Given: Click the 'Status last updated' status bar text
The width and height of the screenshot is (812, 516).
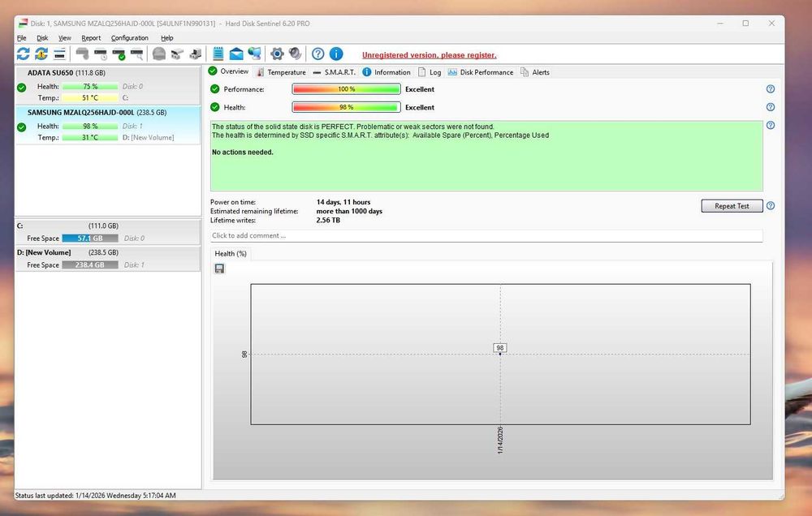Looking at the screenshot, I should [95, 495].
